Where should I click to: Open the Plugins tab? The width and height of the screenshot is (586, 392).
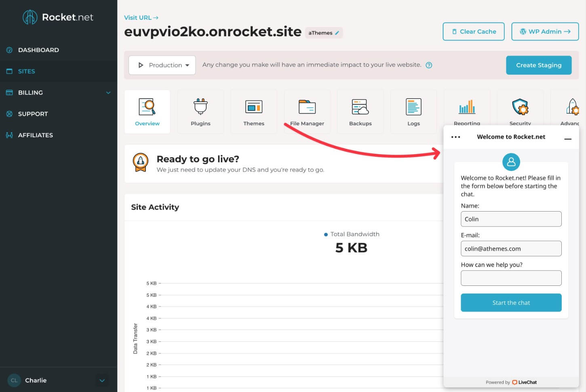click(x=200, y=112)
